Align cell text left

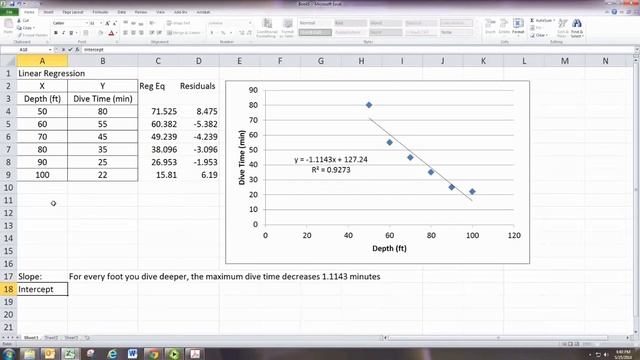pyautogui.click(x=125, y=33)
